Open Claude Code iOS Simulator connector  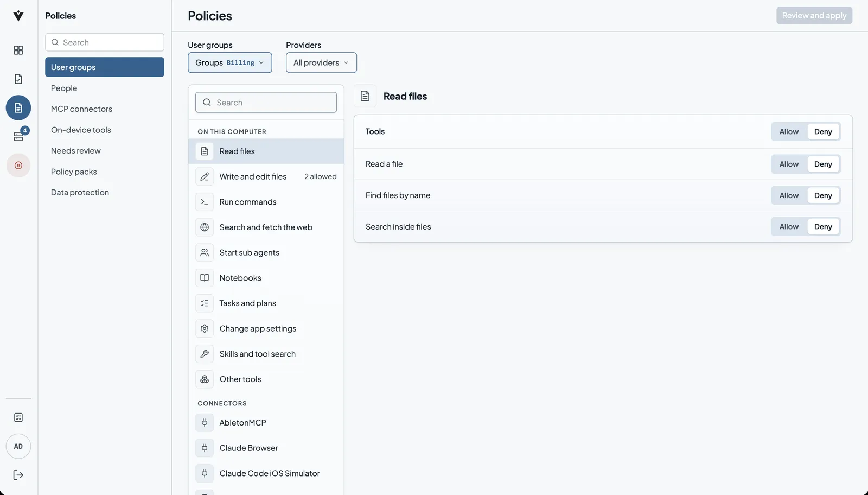266,473
